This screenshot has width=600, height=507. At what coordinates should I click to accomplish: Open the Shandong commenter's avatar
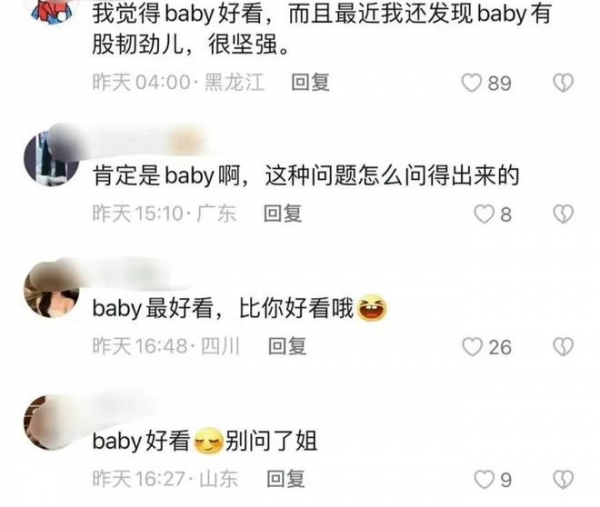coord(51,422)
